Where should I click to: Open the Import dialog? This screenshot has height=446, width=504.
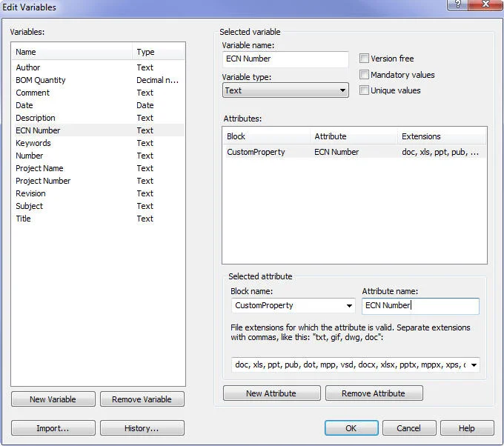click(x=53, y=428)
